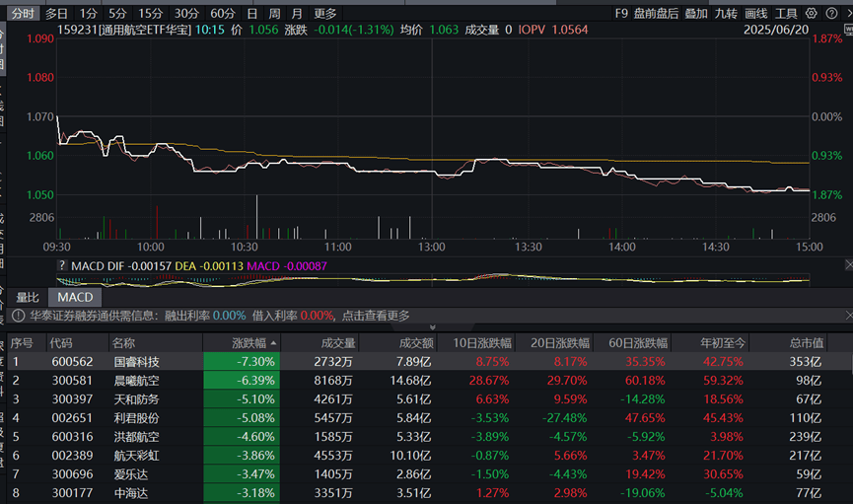Click 点击查看更多 link

pos(376,316)
